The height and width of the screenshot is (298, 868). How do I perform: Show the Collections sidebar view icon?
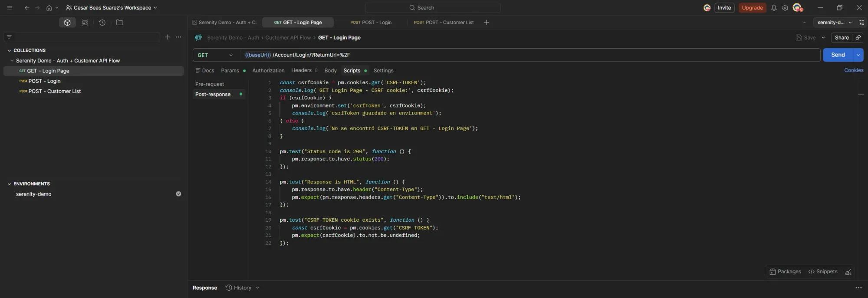coord(67,23)
